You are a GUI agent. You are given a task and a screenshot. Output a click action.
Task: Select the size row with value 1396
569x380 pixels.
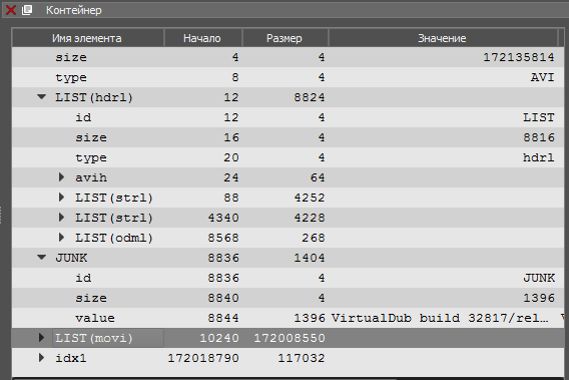point(288,298)
